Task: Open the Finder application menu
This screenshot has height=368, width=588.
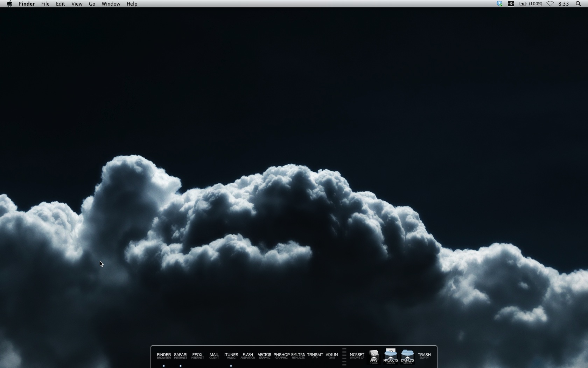Action: coord(27,4)
